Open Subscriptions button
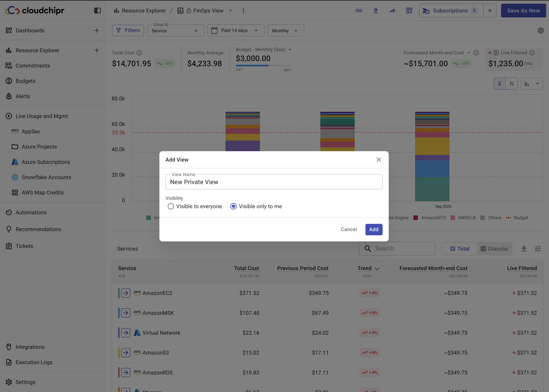The height and width of the screenshot is (392, 549). [451, 10]
